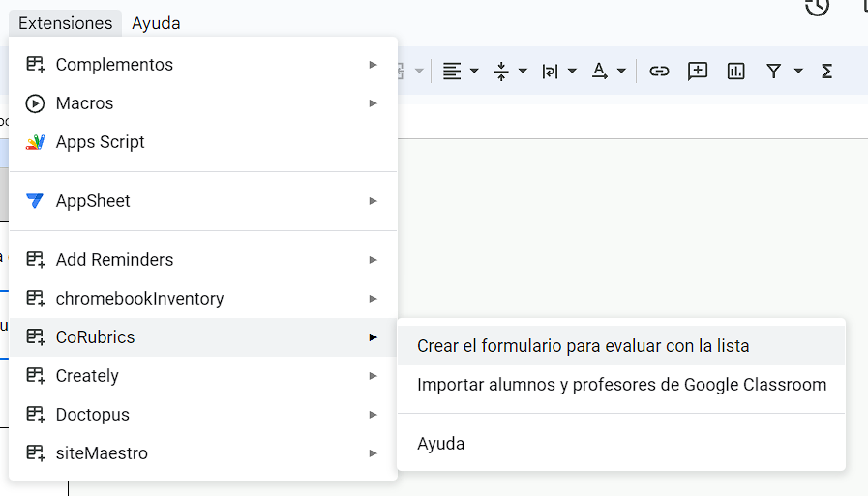Image resolution: width=868 pixels, height=496 pixels.
Task: Click the vertical align toolbar icon
Action: point(501,72)
